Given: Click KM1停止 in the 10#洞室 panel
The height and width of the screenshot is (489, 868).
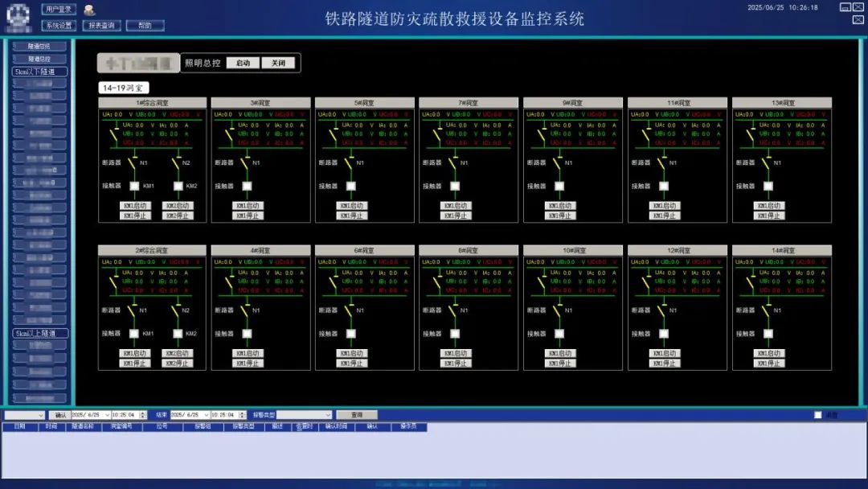Looking at the screenshot, I should click(560, 363).
